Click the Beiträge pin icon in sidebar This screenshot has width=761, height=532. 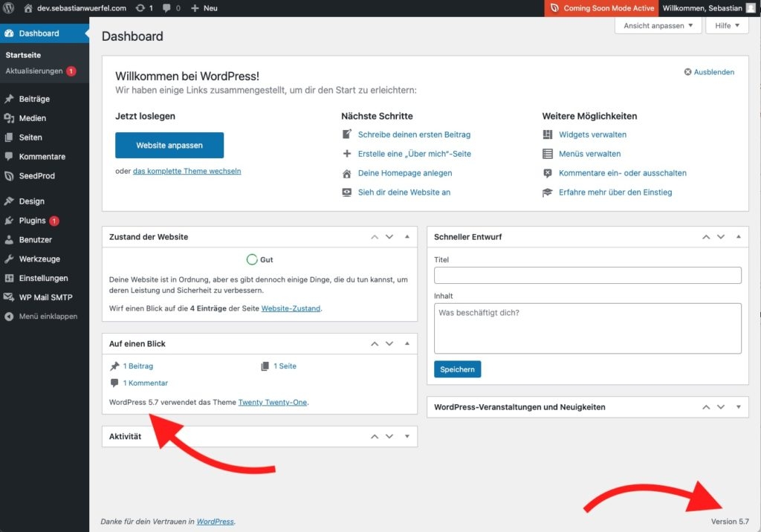[9, 99]
